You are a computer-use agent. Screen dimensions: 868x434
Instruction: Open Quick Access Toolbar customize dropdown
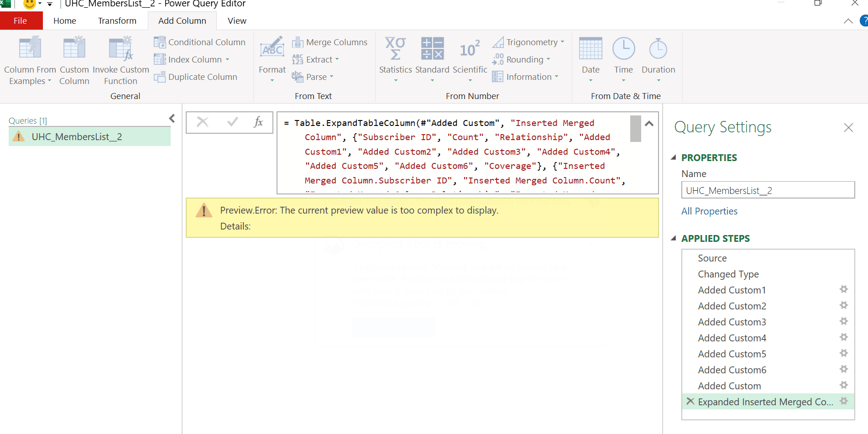coord(50,4)
